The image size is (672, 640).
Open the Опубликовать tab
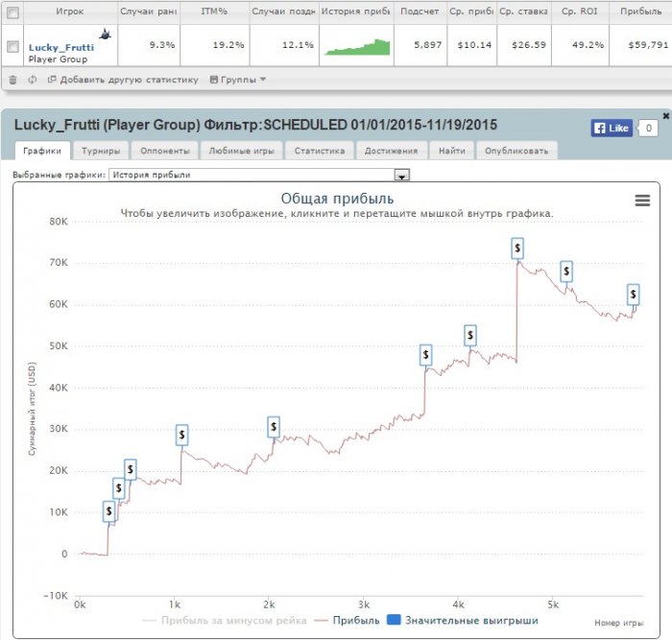click(516, 151)
